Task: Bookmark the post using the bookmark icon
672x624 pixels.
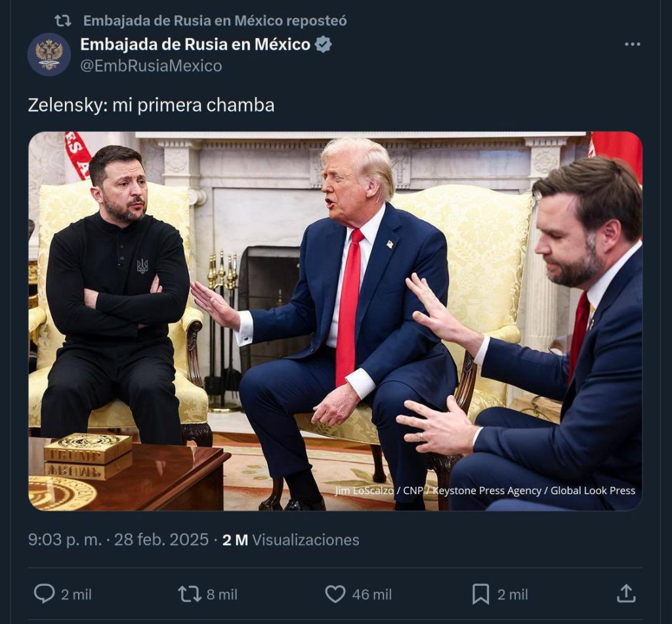Action: (x=480, y=594)
